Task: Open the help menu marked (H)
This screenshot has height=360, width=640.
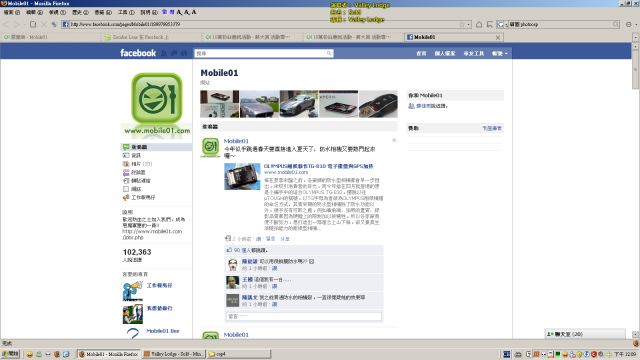Action: 149,12
